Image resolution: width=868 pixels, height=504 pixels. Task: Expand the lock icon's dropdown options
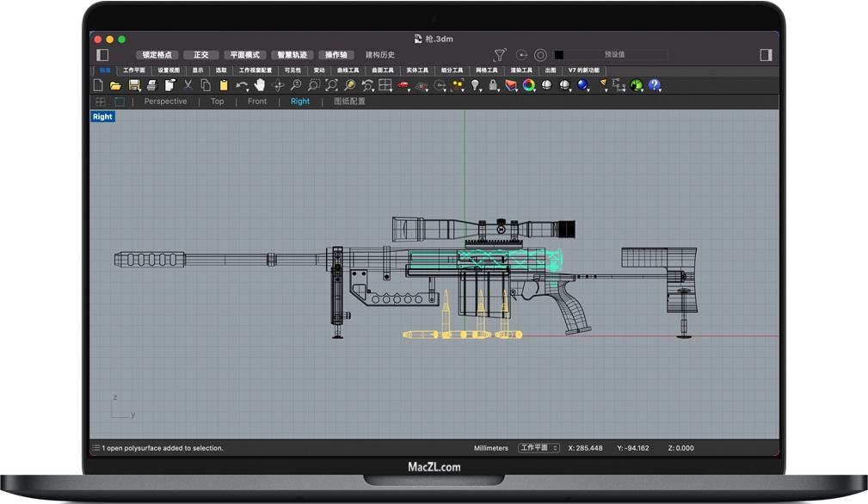[x=500, y=89]
